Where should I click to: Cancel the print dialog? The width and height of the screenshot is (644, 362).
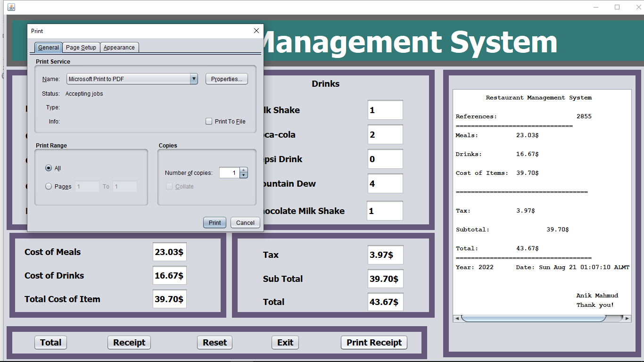[x=245, y=222]
